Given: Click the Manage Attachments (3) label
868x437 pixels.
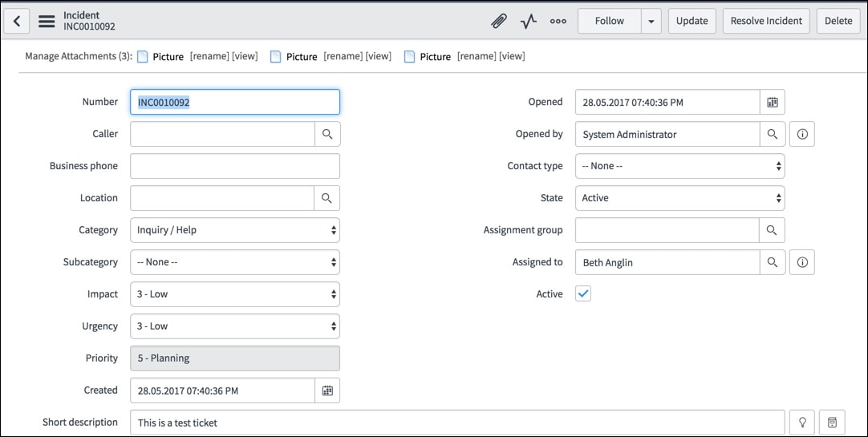Looking at the screenshot, I should (x=79, y=56).
